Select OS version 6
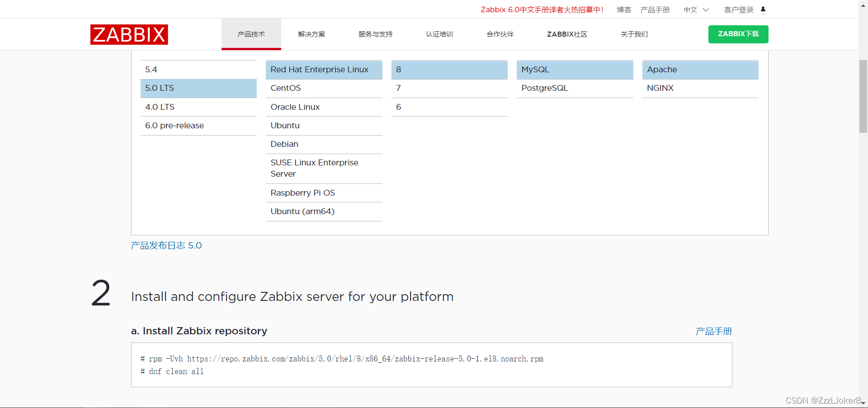Image resolution: width=868 pixels, height=408 pixels. pos(449,107)
